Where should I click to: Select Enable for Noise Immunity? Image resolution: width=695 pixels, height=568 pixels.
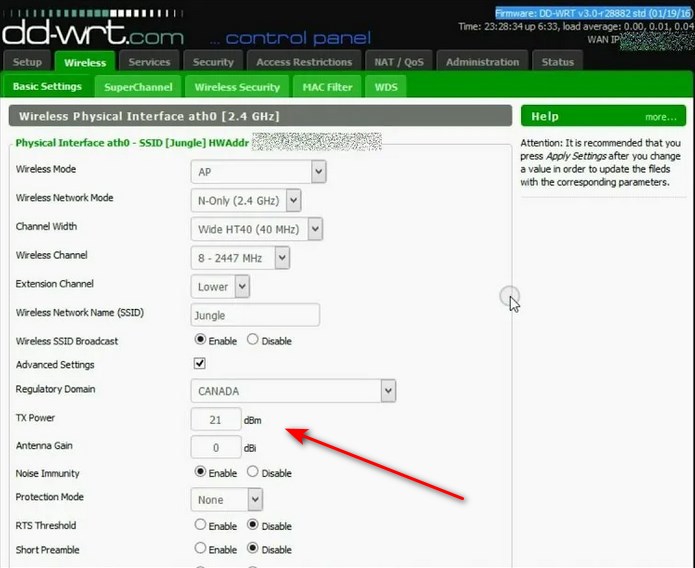200,471
